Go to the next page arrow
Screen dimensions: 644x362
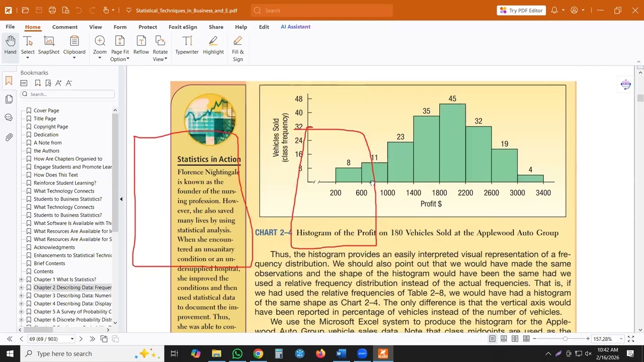point(80,339)
